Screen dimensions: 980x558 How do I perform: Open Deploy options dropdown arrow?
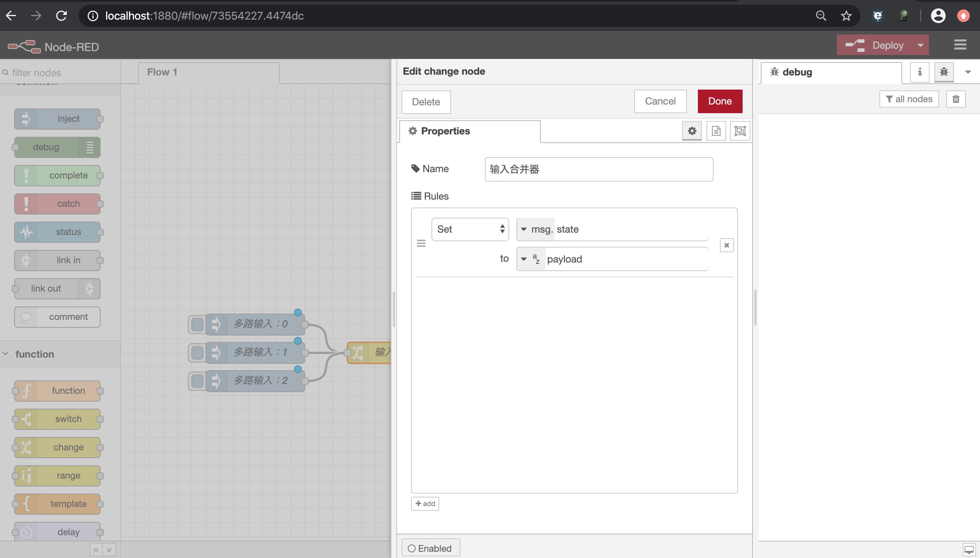click(920, 45)
